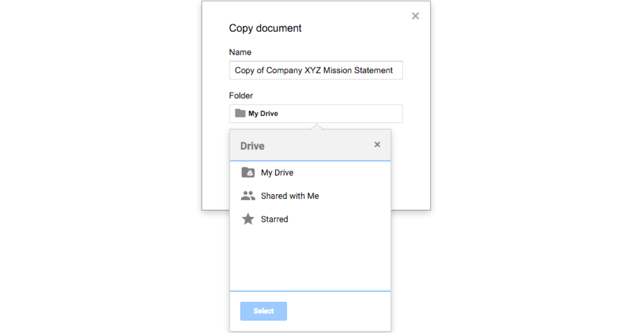Image resolution: width=644 pixels, height=333 pixels.
Task: Pick the Starred label in the list
Action: [x=274, y=219]
